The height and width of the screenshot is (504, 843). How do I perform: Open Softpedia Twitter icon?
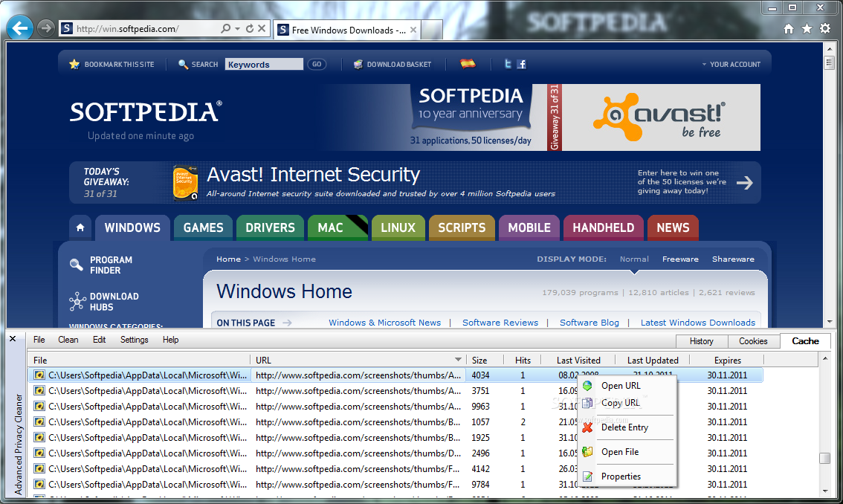pyautogui.click(x=508, y=64)
